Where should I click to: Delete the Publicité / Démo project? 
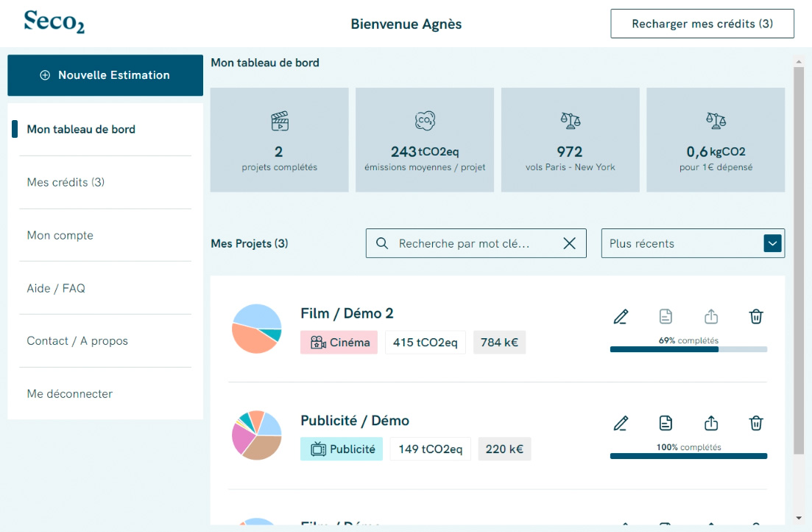point(756,424)
